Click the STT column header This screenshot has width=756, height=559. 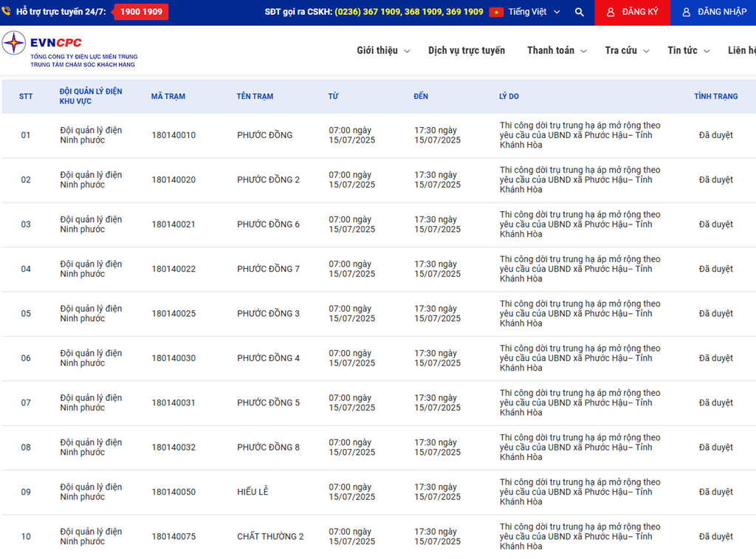(26, 97)
